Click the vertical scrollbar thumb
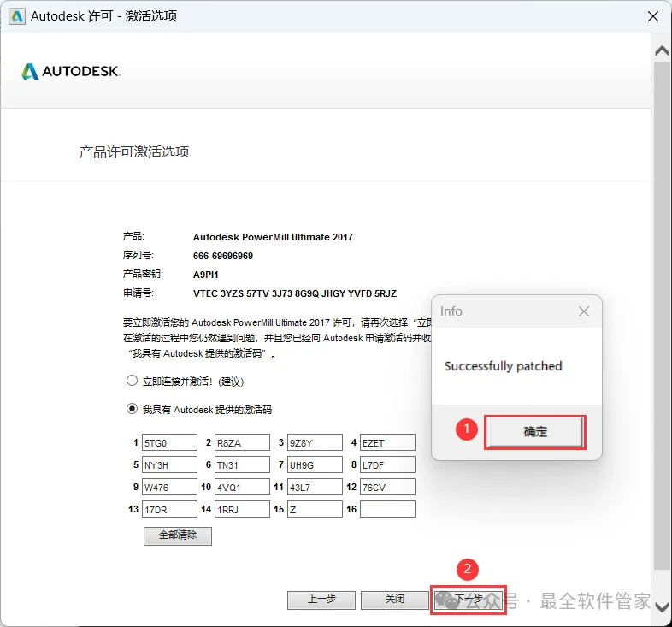The image size is (672, 627). click(x=662, y=316)
